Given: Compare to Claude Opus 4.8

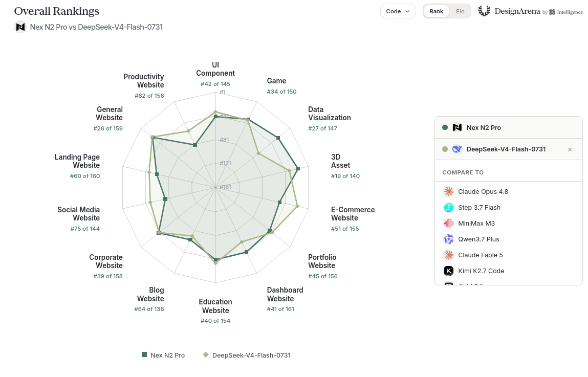Looking at the screenshot, I should [x=509, y=191].
